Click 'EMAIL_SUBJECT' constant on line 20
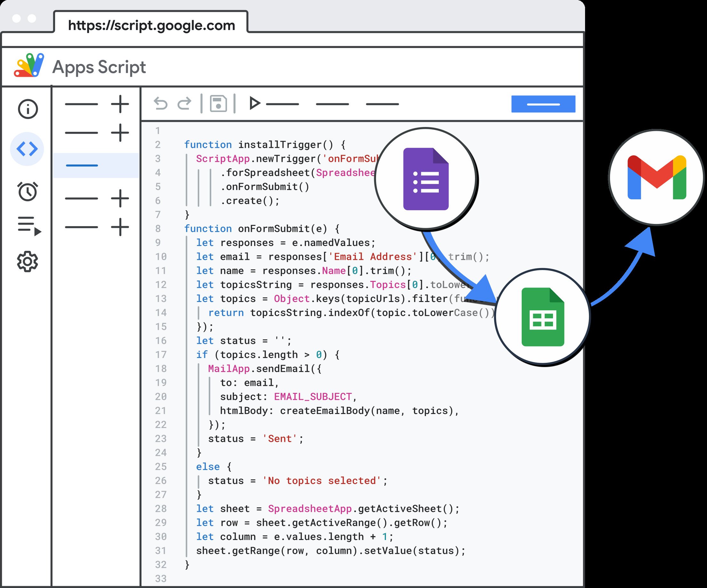This screenshot has width=707, height=588. 313,397
